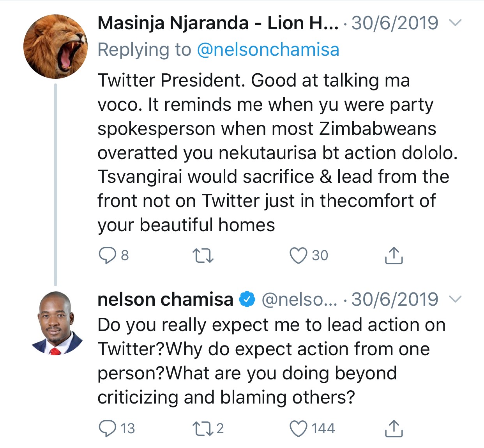Open nelson chamisa's profile photo

coord(55,323)
